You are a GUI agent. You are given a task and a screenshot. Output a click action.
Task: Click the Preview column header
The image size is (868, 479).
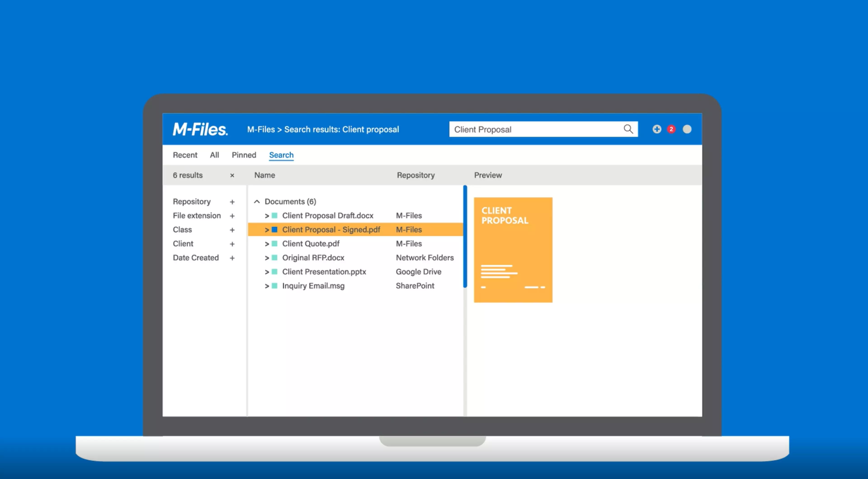(x=488, y=175)
